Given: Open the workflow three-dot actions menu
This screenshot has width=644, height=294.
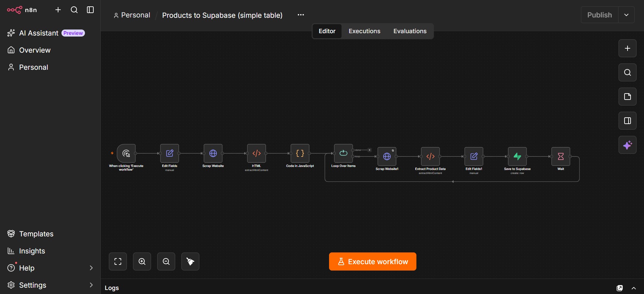Looking at the screenshot, I should (301, 15).
